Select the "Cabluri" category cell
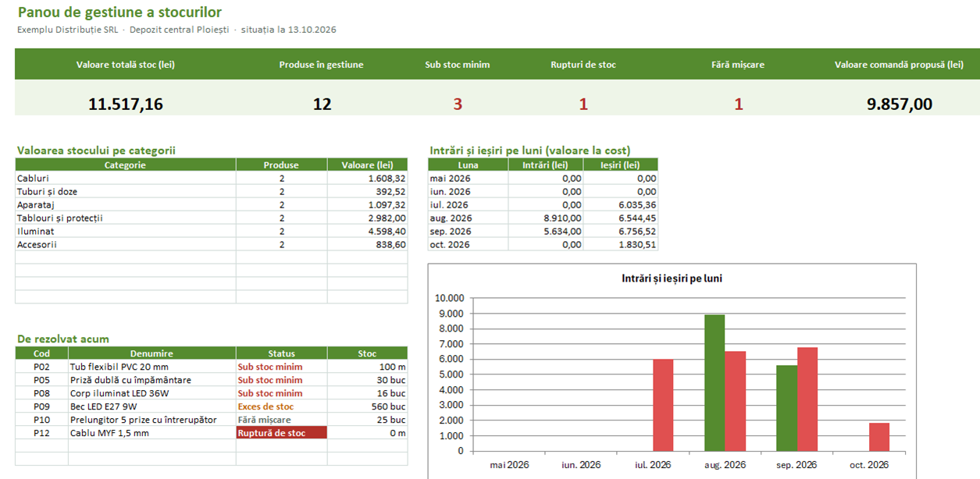980x479 pixels. (126, 178)
